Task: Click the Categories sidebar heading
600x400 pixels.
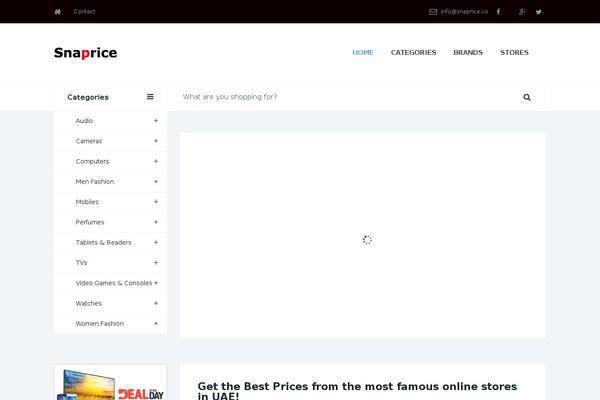Action: 88,97
